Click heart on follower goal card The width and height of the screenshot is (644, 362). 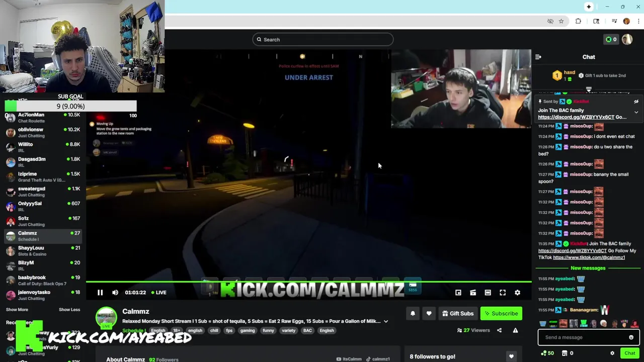pyautogui.click(x=511, y=356)
